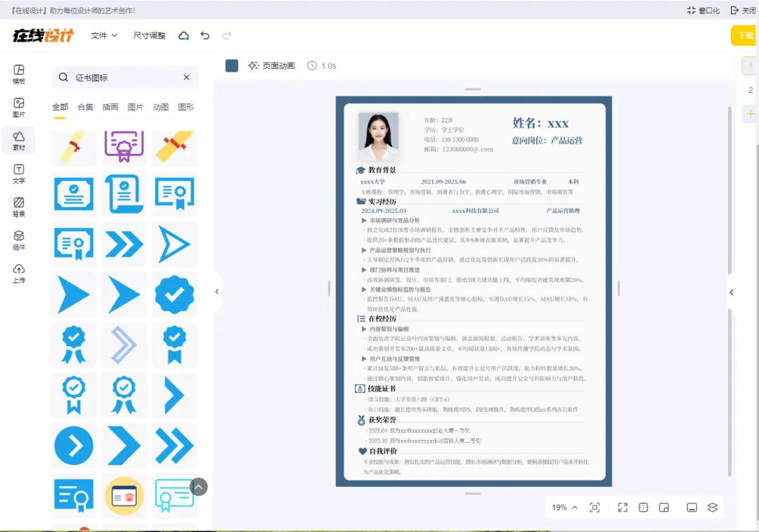The width and height of the screenshot is (759, 532).
Task: Click the page note sticker icon
Action: (x=664, y=507)
